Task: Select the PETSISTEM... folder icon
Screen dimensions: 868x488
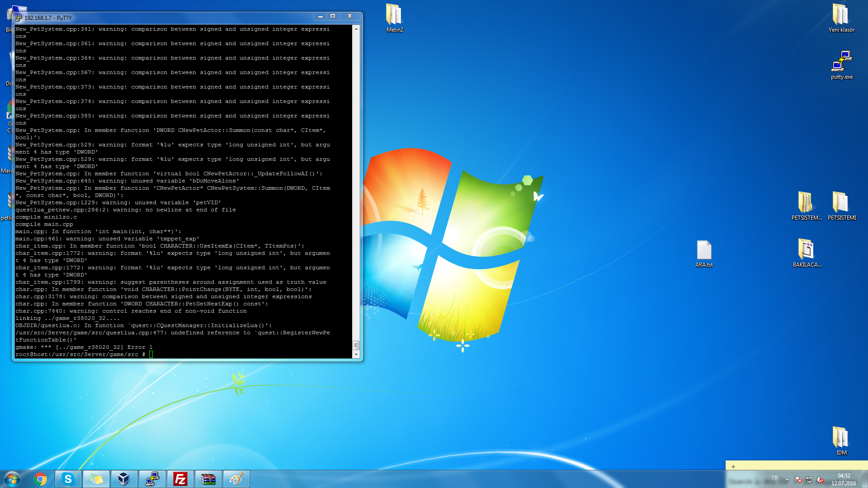Action: 807,206
